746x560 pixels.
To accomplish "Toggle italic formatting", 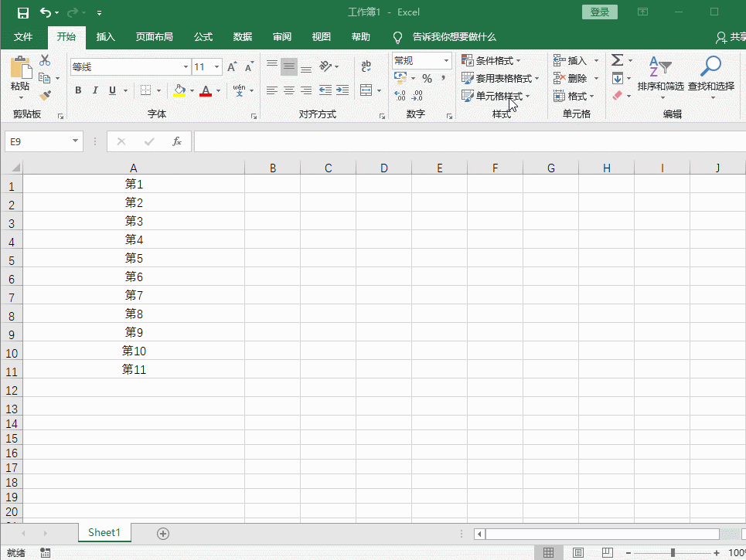I will coord(95,90).
